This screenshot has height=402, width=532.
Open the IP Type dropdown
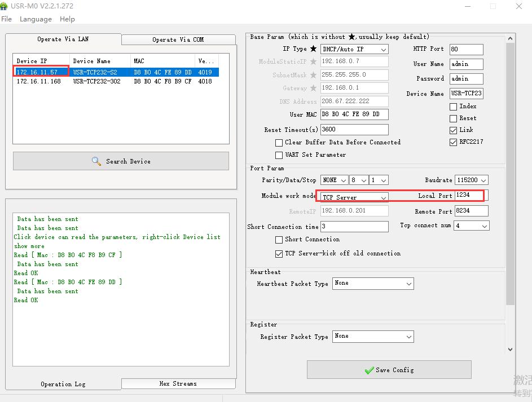[354, 49]
